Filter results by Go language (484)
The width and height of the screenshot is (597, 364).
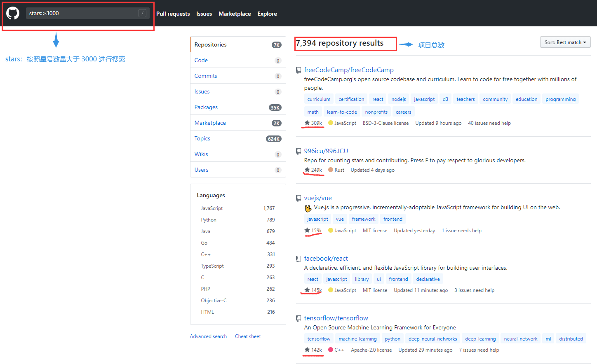(238, 243)
